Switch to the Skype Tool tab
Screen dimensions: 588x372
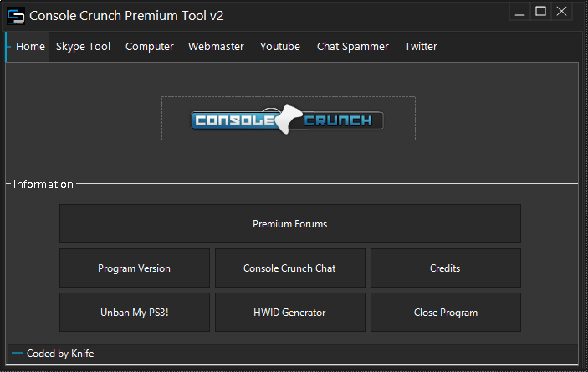click(x=83, y=47)
